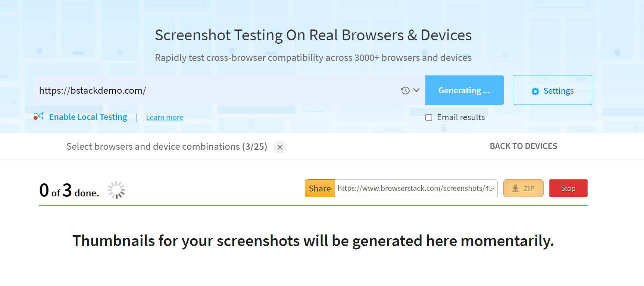644x286 pixels.
Task: Click Thumbnails will be generated message
Action: pos(313,241)
